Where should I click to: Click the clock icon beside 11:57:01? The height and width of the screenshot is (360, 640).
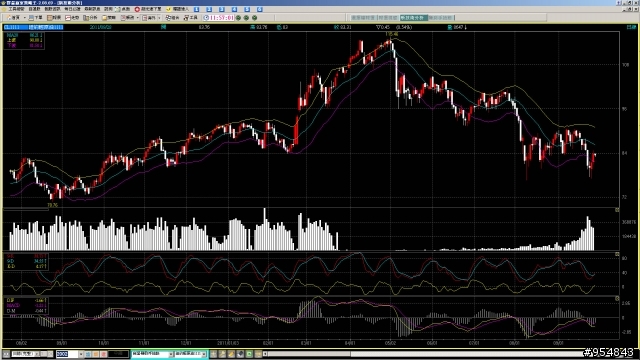[x=206, y=18]
